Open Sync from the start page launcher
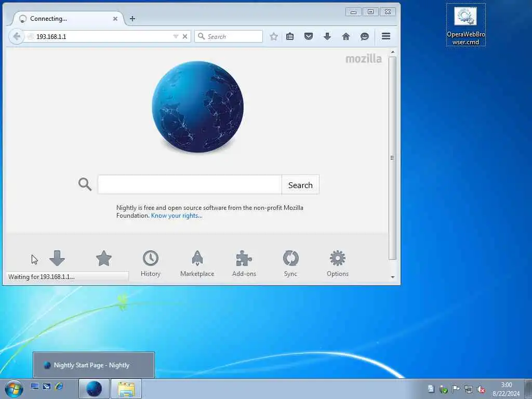Image resolution: width=532 pixels, height=399 pixels. [291, 263]
